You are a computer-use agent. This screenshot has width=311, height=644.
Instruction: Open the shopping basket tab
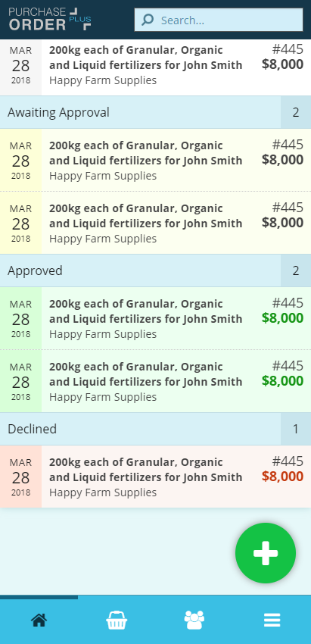click(x=117, y=620)
